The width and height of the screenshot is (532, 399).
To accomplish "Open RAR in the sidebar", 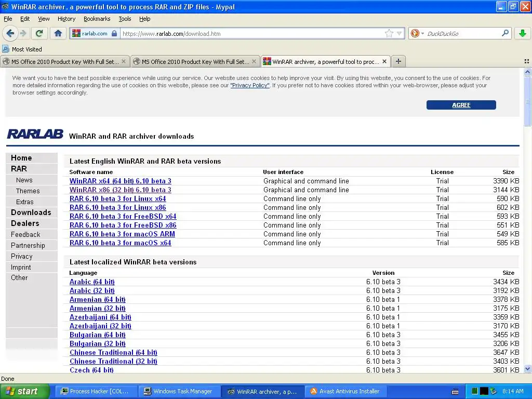I will [19, 169].
